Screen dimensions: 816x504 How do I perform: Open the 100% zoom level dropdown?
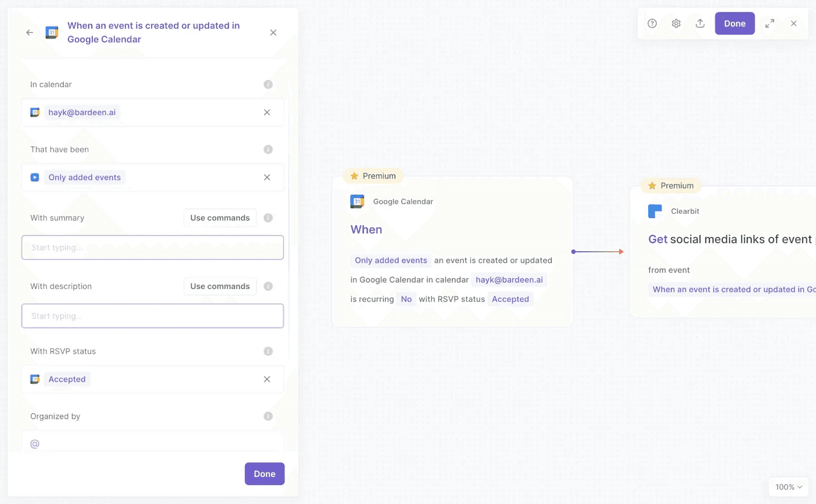tap(788, 487)
